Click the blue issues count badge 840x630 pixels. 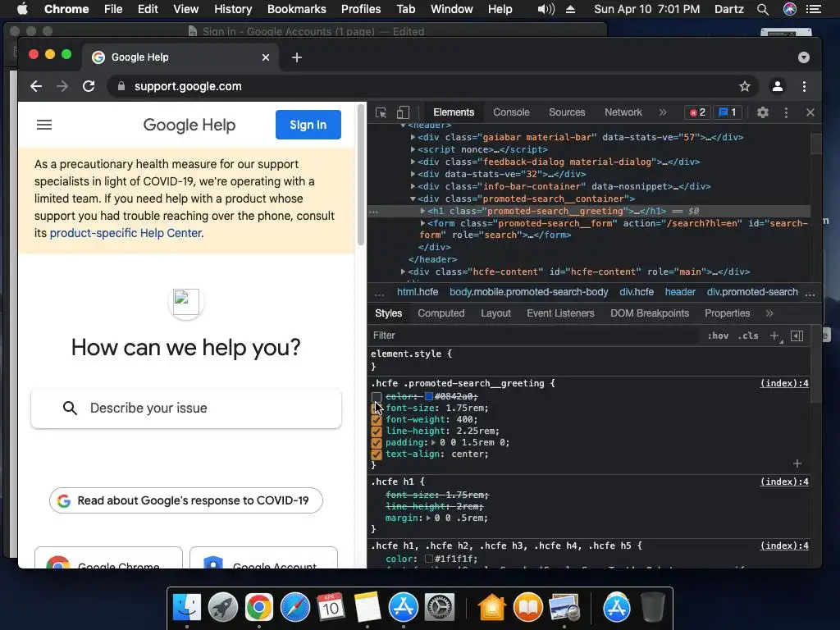[x=728, y=112]
